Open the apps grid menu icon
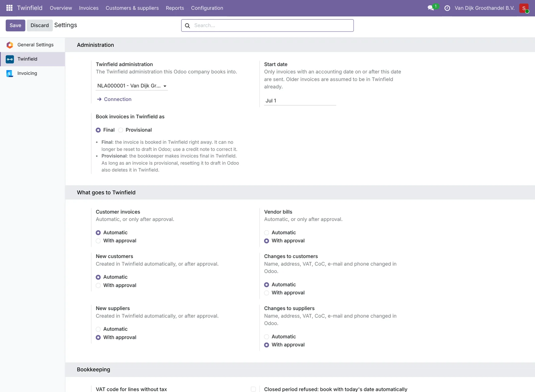The width and height of the screenshot is (535, 392). (x=9, y=8)
